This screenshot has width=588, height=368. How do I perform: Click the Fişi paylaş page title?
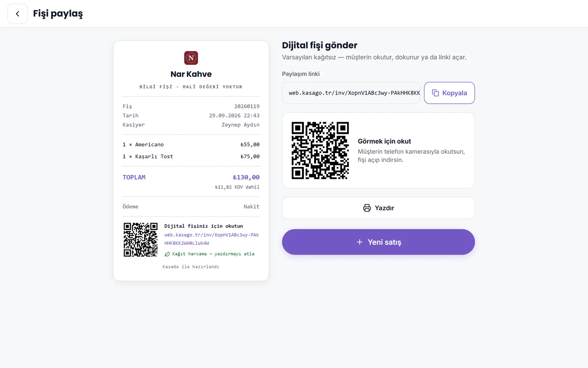58,14
